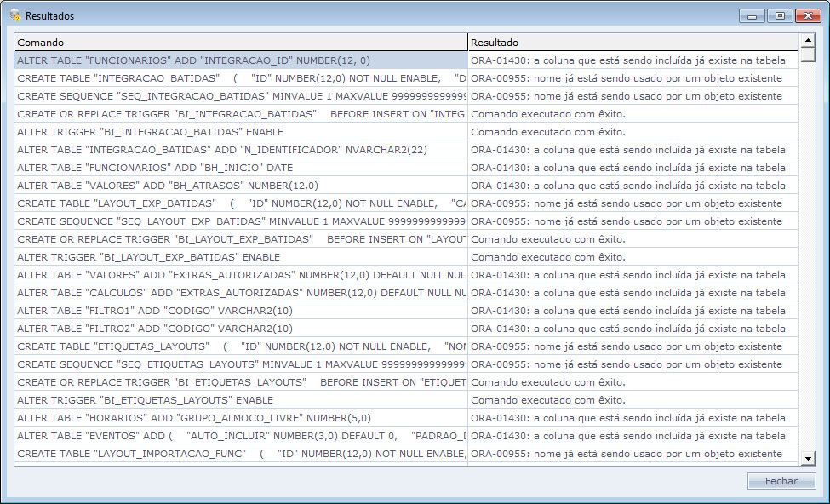This screenshot has height=504, width=830.
Task: Click the scrollbar up arrow
Action: 808,40
